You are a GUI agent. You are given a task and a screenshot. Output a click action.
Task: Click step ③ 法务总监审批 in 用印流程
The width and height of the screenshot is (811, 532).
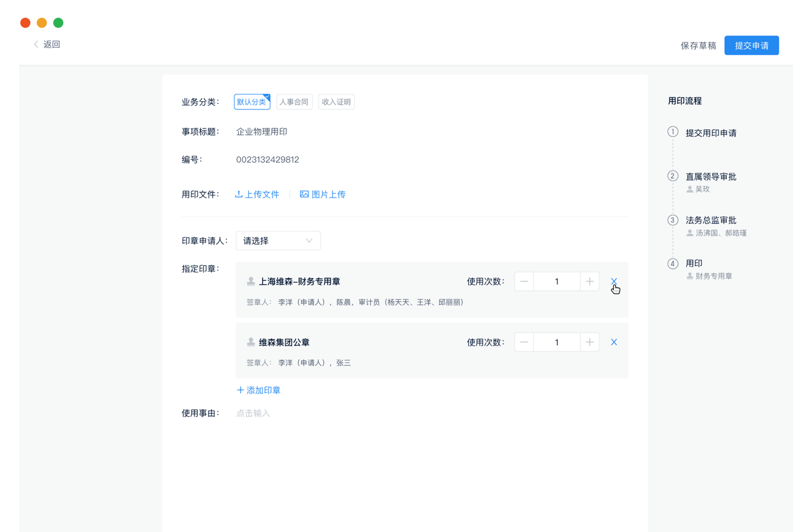click(x=711, y=220)
